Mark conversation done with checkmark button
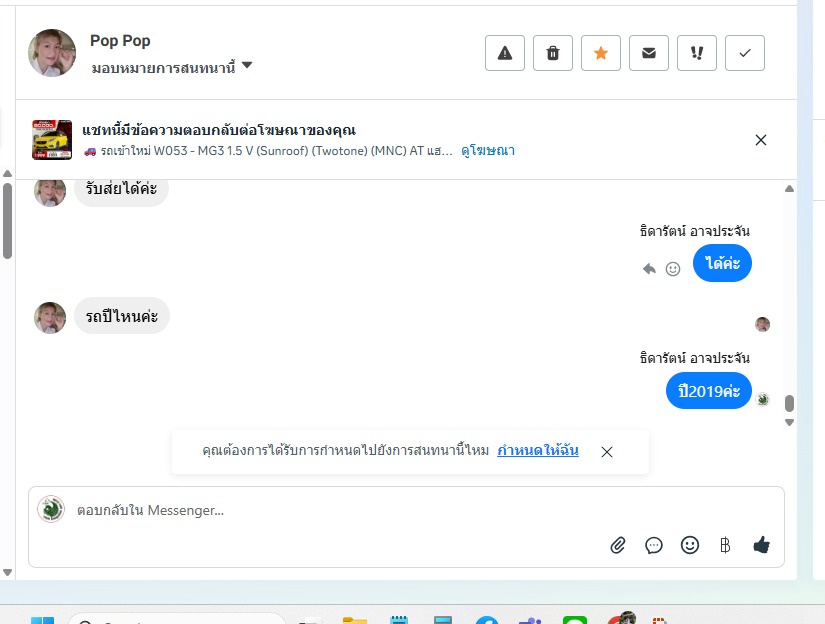The height and width of the screenshot is (624, 825). click(x=744, y=53)
